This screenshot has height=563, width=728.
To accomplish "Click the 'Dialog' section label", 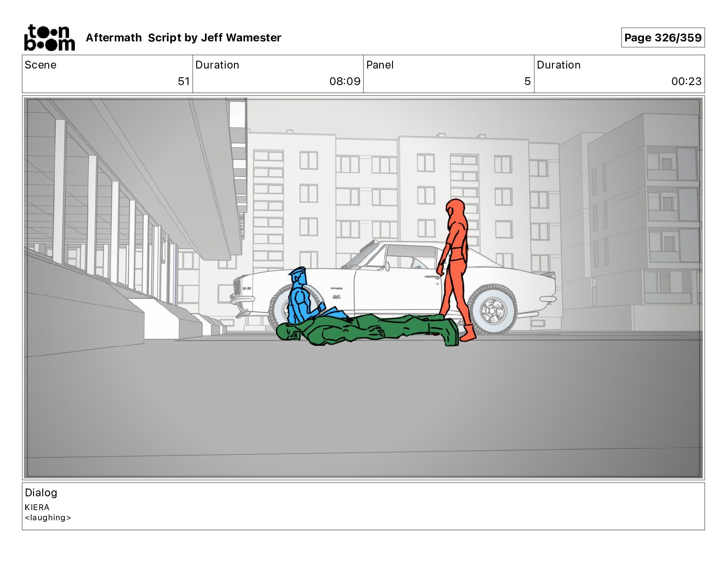I will coord(41,493).
